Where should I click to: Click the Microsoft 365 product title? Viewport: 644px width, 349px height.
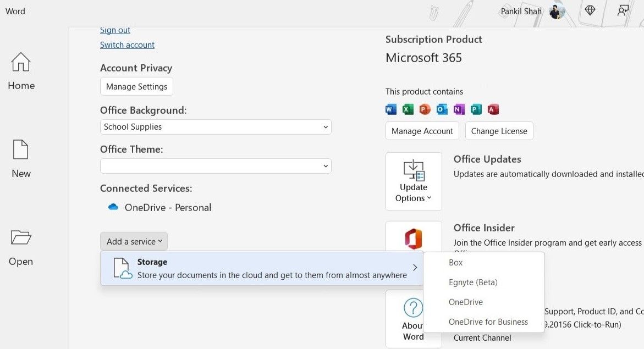point(423,58)
